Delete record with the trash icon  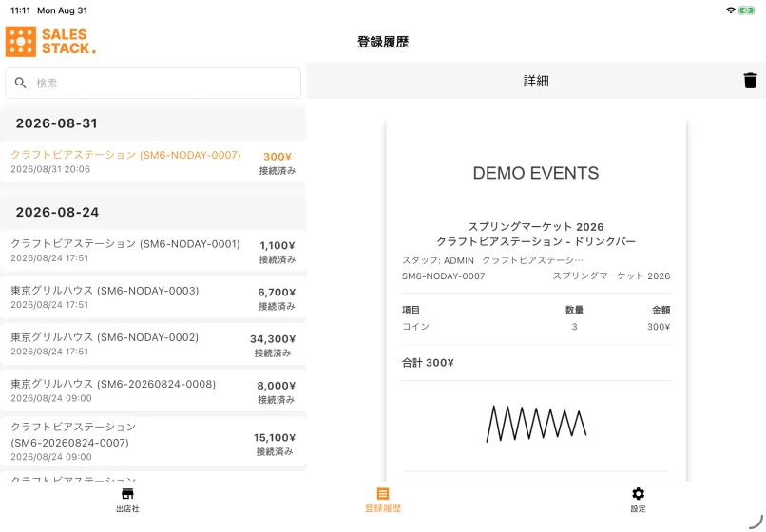point(750,81)
